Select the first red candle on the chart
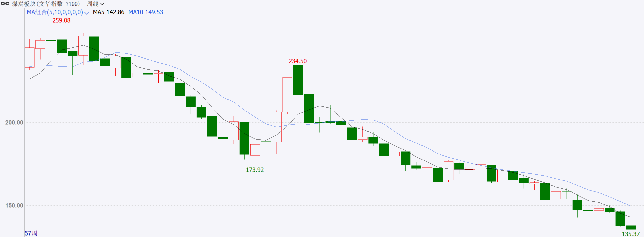 click(x=29, y=57)
